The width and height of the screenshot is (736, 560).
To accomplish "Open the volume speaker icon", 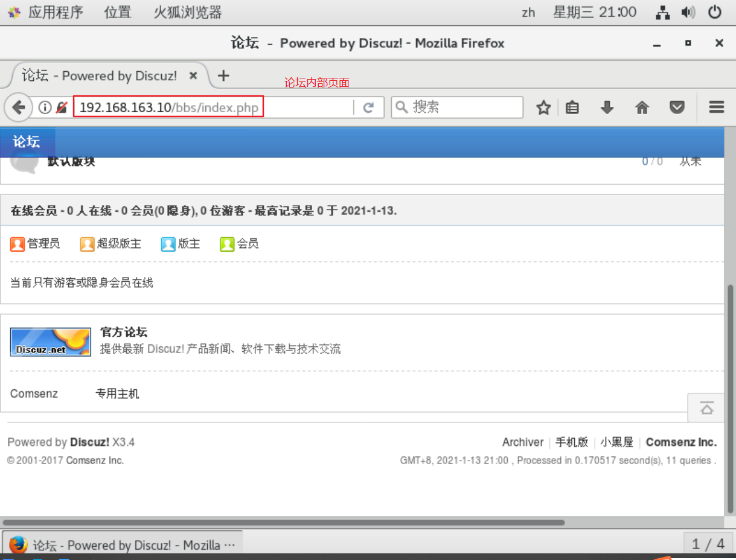I will (x=688, y=12).
